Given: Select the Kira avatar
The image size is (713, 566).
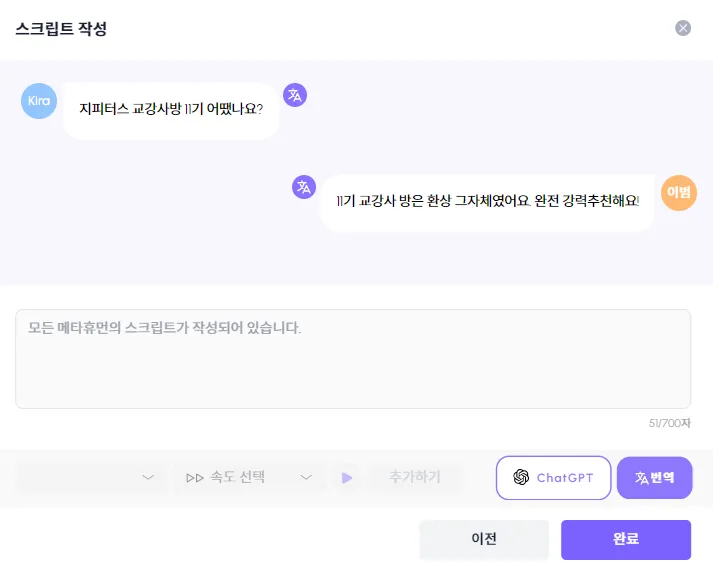Looking at the screenshot, I should point(39,101).
